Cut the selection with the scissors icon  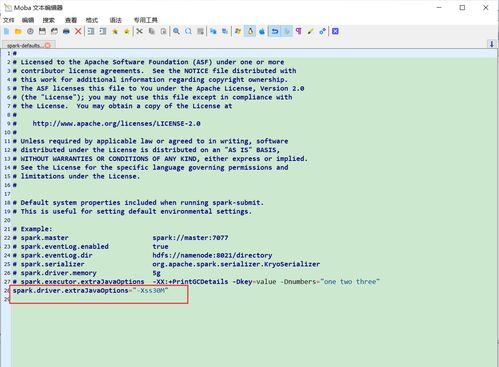(139, 31)
